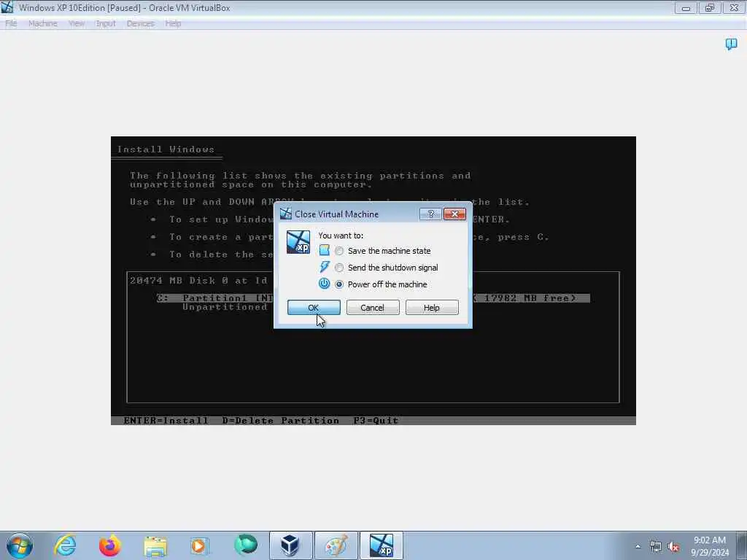Click D=Delete Partition in status bar
The image size is (747, 560).
280,421
